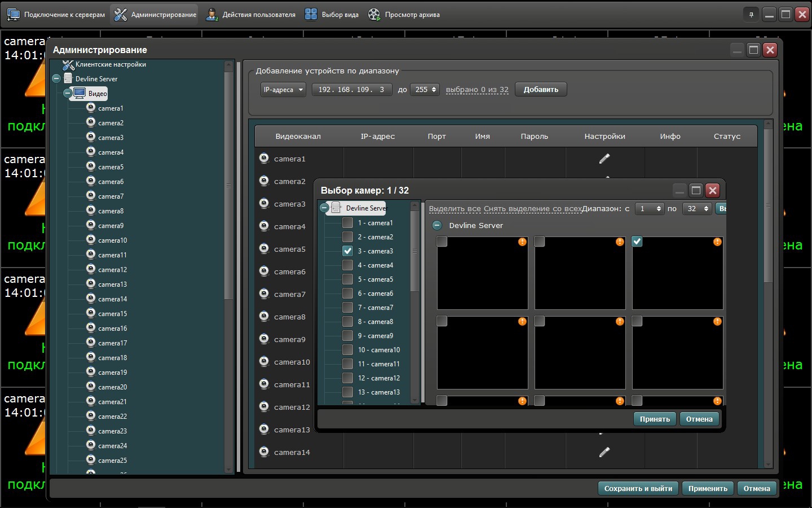Open Действия пользователя menu
812x508 pixels.
251,15
